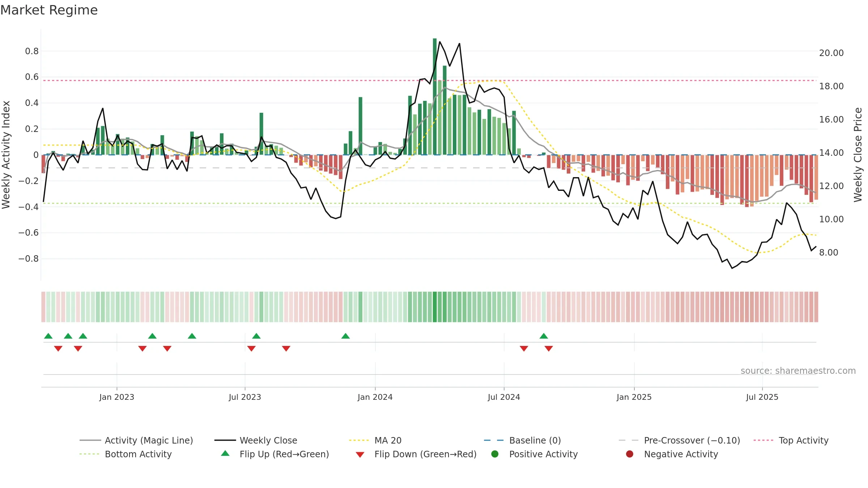
Task: Click the 18.00 price tick on the right axis
Action: click(x=831, y=86)
